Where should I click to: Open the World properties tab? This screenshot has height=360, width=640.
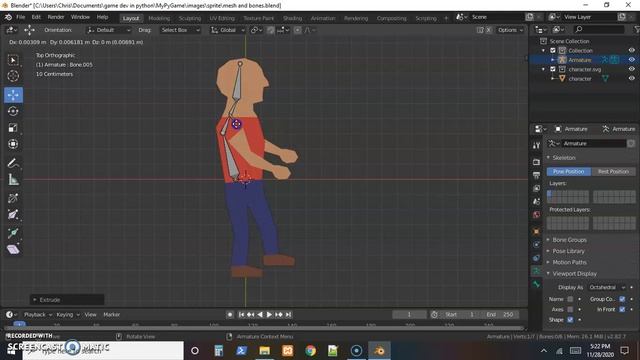click(536, 214)
